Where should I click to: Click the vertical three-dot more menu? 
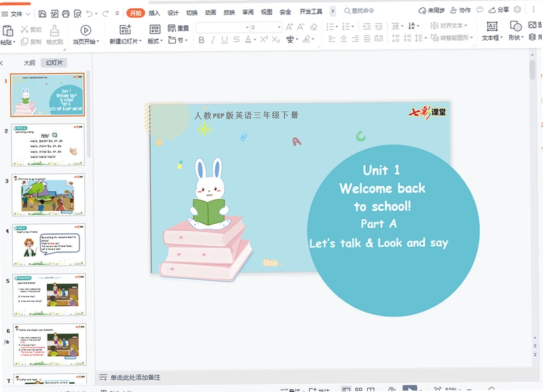(x=533, y=9)
